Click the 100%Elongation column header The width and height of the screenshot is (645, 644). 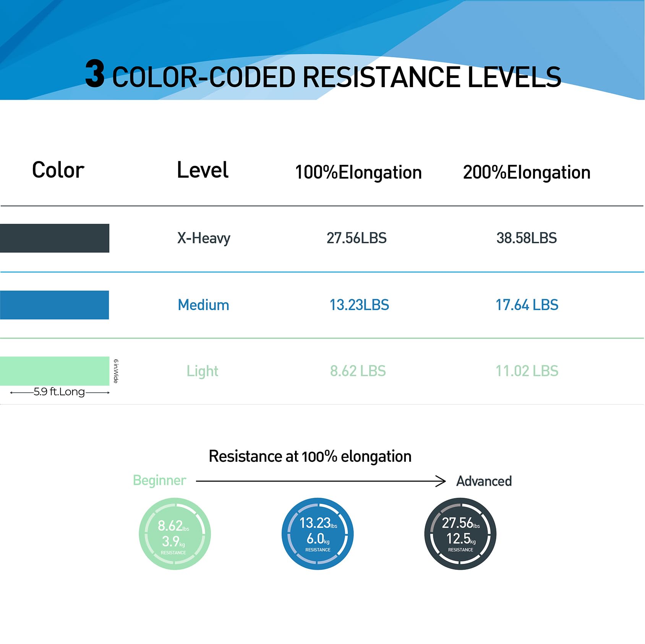pyautogui.click(x=358, y=172)
